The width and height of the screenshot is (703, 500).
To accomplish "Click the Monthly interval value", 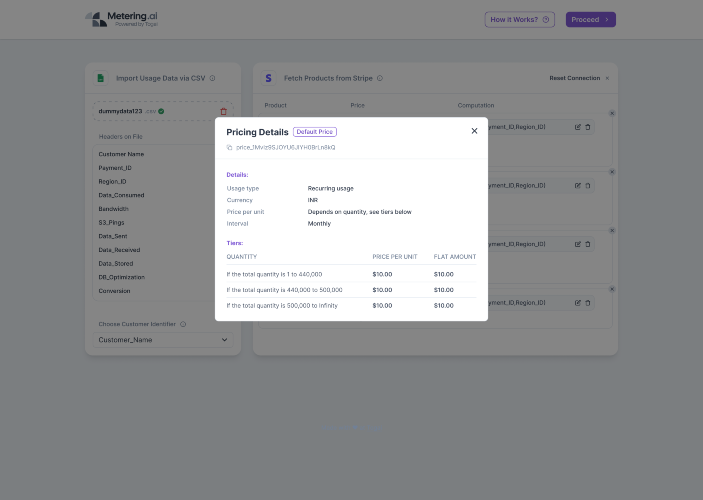I will point(319,224).
